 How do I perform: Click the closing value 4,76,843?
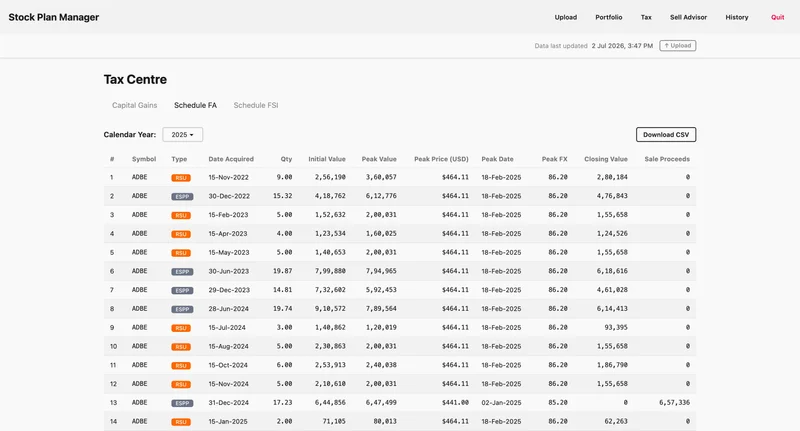[x=612, y=196]
